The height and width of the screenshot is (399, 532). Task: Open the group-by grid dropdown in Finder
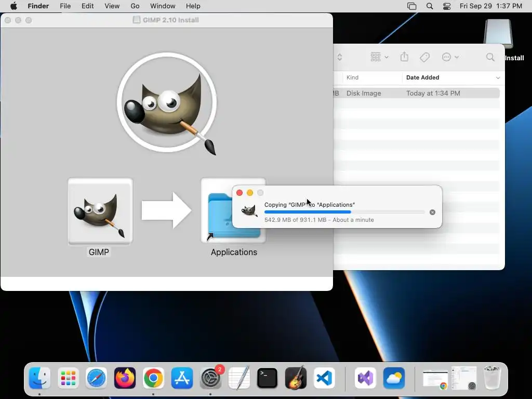coord(379,57)
